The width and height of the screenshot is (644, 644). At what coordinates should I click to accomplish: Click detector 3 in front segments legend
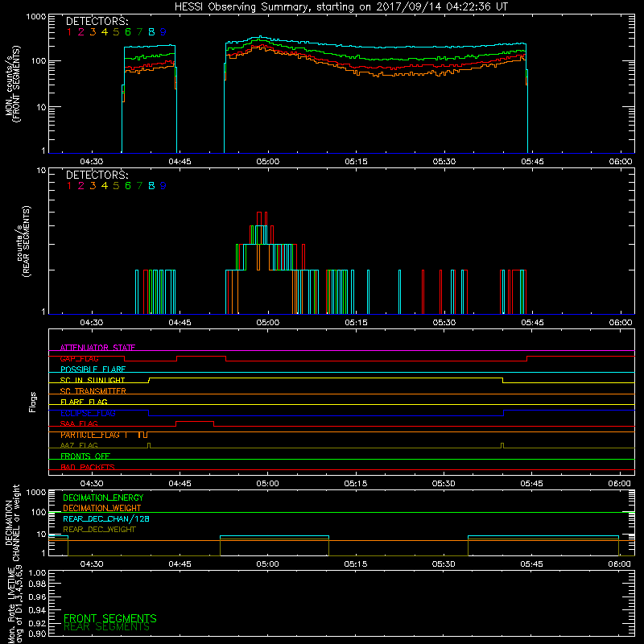(x=93, y=31)
